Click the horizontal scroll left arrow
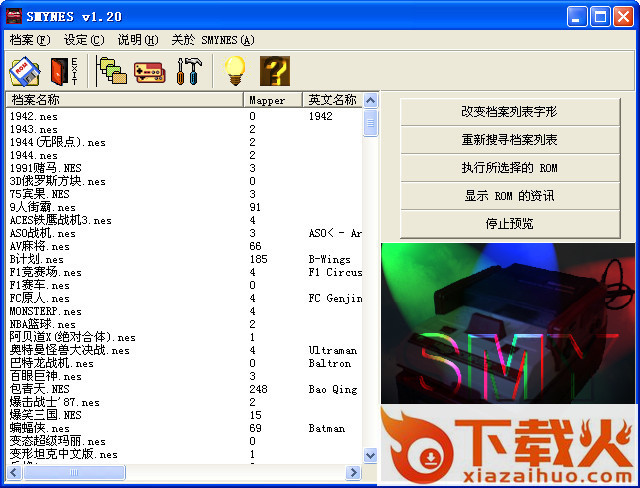The width and height of the screenshot is (640, 488). (x=14, y=473)
